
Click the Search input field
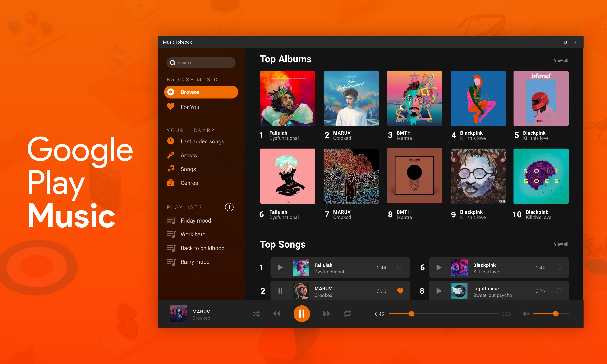point(201,63)
